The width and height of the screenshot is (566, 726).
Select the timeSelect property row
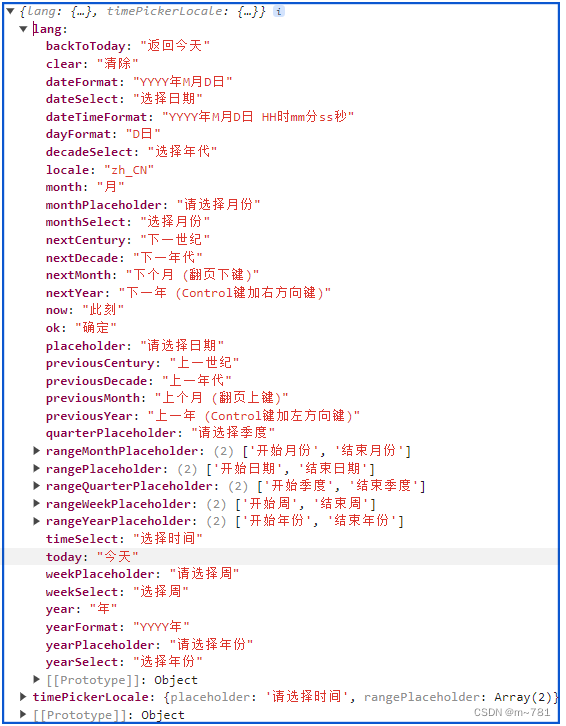point(124,539)
